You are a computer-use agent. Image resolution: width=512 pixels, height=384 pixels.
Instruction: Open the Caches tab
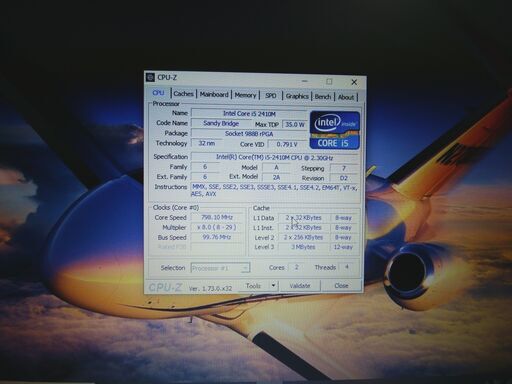click(x=184, y=94)
